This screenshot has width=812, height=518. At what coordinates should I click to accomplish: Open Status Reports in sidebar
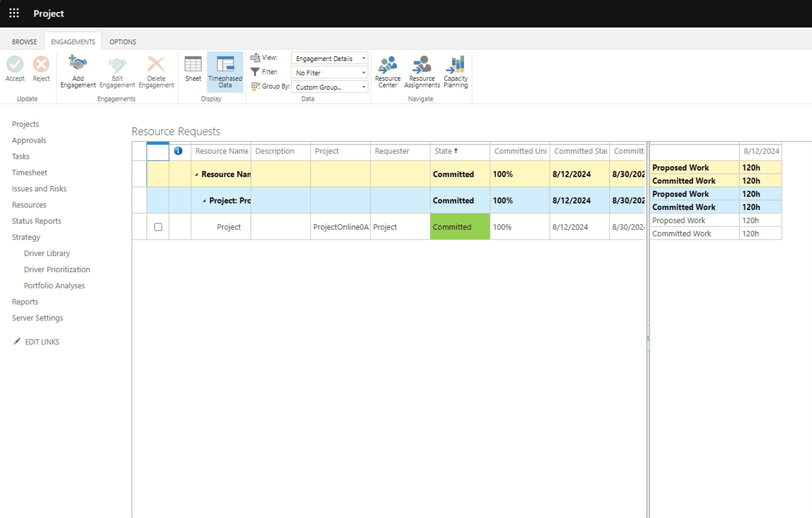coord(36,221)
